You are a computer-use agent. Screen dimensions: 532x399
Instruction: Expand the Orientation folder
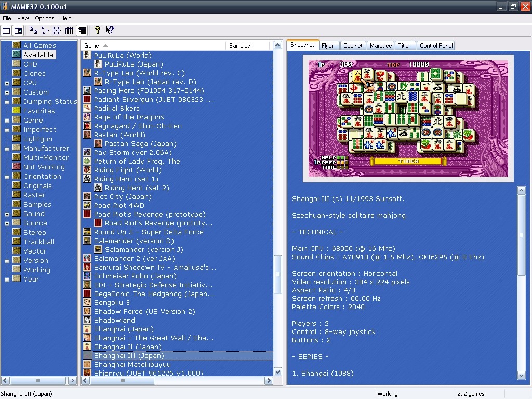(7, 177)
